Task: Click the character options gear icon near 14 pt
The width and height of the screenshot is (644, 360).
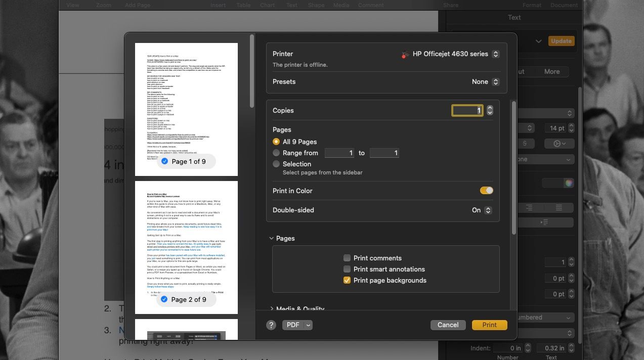Action: [558, 143]
